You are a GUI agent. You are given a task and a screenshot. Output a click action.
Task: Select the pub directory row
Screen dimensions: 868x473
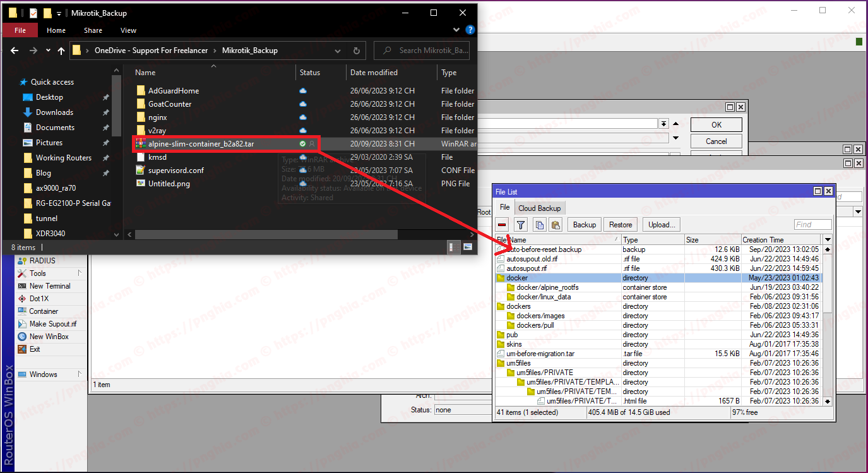click(x=658, y=335)
